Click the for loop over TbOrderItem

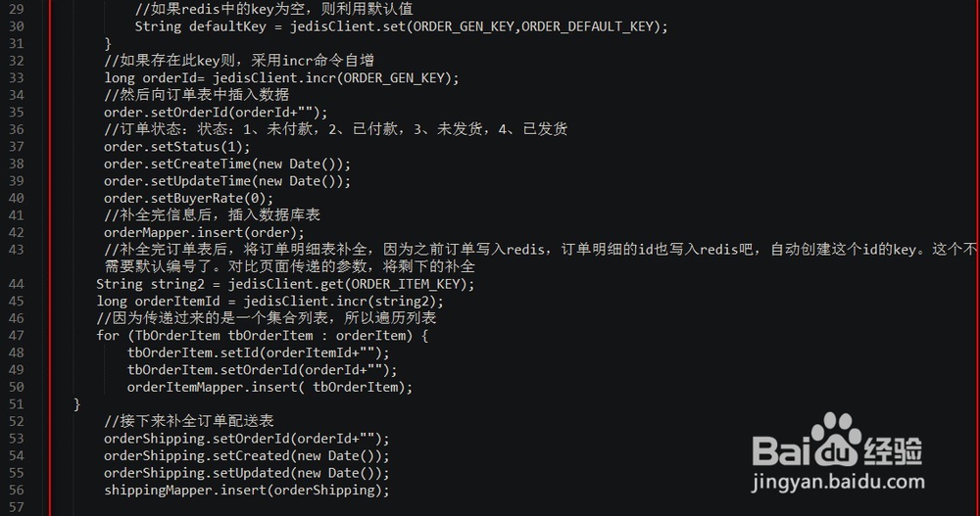point(263,335)
